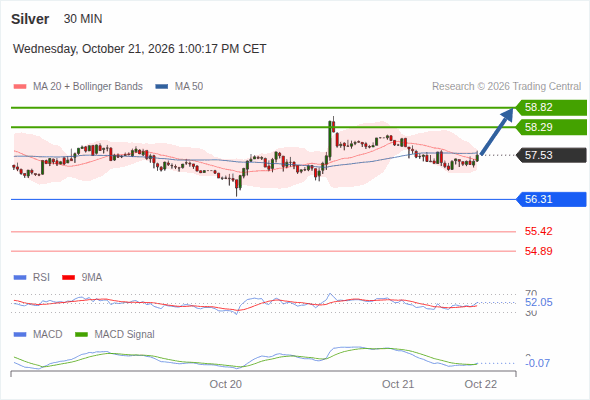Click the '9MA' legend label
This screenshot has height=400, width=590.
[92, 278]
